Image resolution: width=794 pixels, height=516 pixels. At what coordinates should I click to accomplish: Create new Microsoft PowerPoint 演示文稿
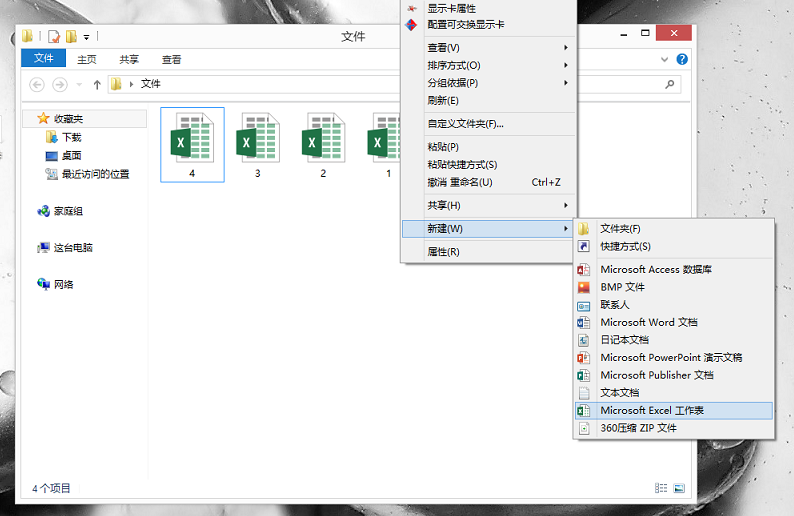(674, 358)
